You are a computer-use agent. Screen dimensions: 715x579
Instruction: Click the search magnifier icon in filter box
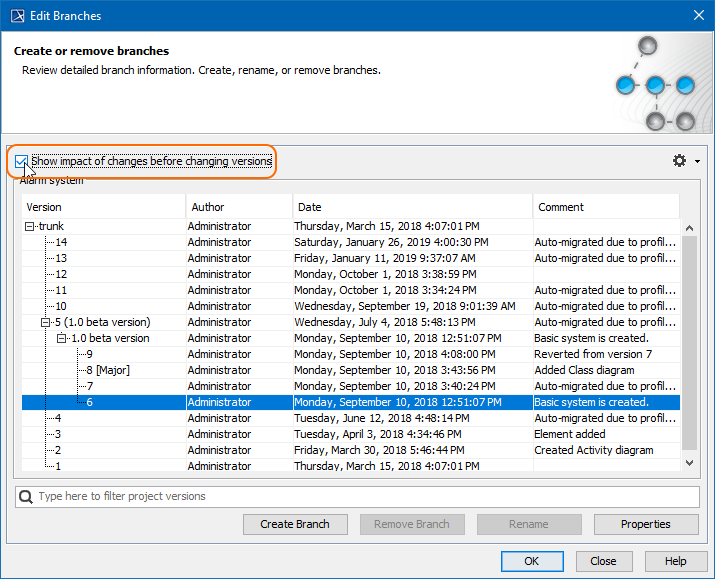point(27,496)
